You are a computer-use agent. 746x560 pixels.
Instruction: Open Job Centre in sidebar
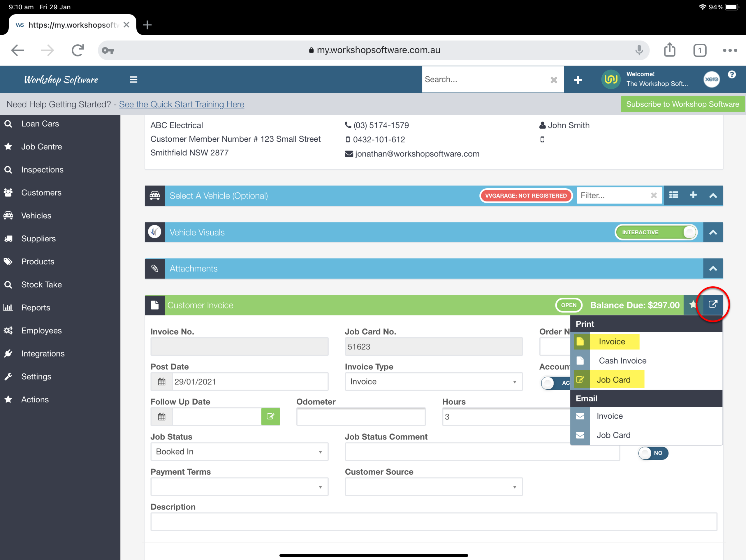pos(41,146)
